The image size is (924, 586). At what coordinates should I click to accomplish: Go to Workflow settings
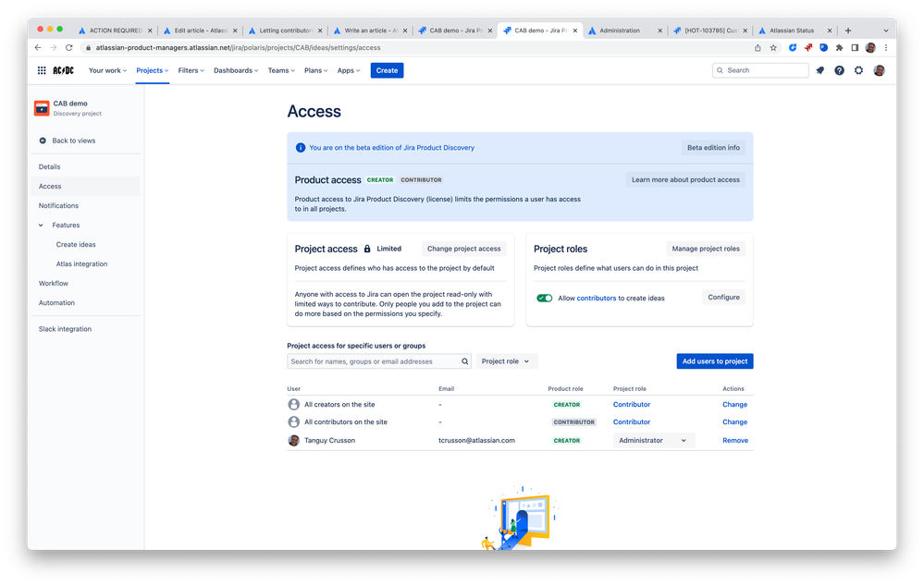pyautogui.click(x=54, y=284)
